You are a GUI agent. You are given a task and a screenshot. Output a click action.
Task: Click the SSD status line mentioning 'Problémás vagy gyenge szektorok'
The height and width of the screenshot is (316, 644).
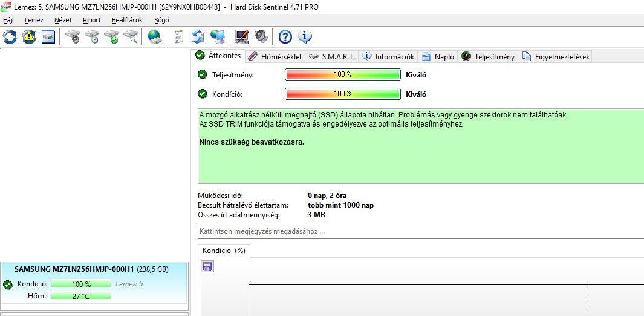(x=383, y=115)
